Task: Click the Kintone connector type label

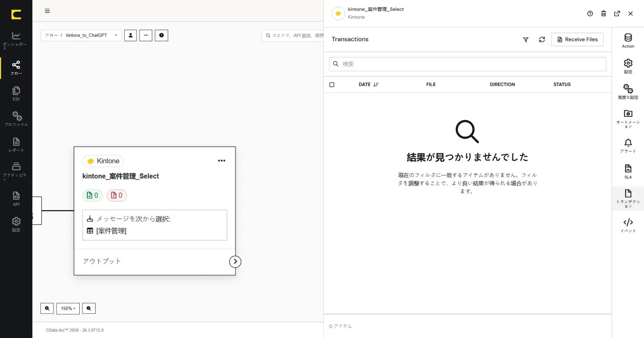Action: tap(103, 161)
